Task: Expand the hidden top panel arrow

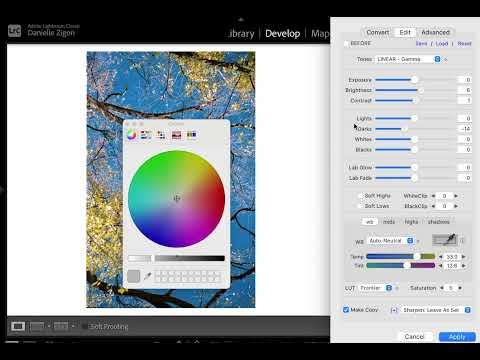Action: [241, 20]
